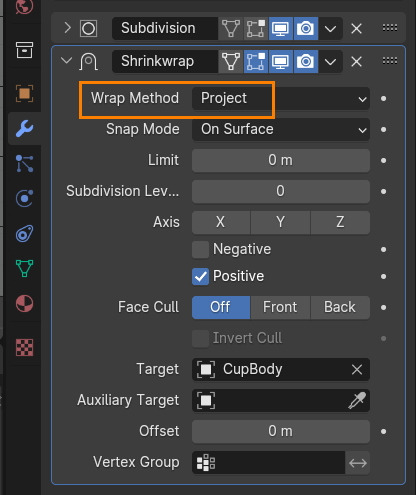Set Face Cull to Back

340,307
